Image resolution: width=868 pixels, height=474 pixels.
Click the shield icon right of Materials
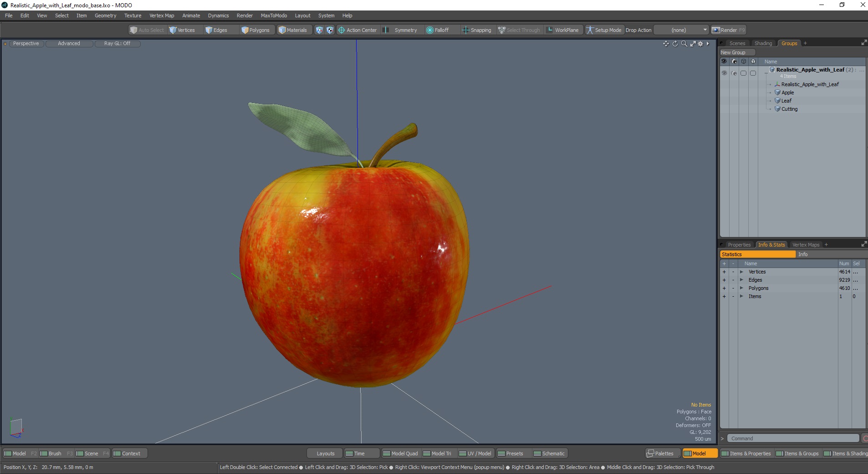pyautogui.click(x=319, y=30)
